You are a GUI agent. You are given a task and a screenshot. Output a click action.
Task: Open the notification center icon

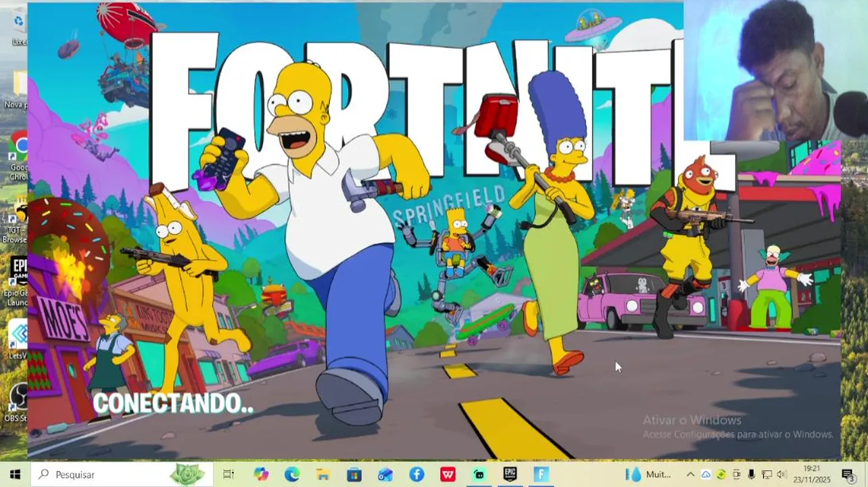847,475
